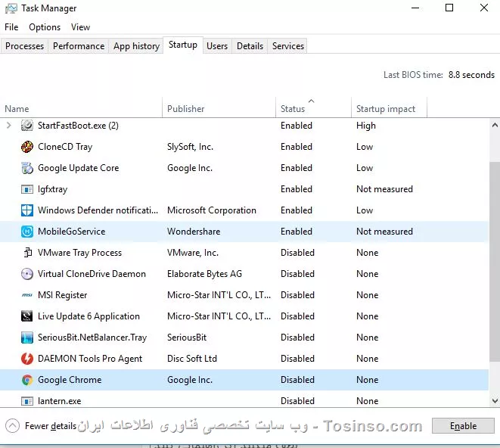Switch to the Processes tab
The width and height of the screenshot is (500, 448).
pos(24,46)
